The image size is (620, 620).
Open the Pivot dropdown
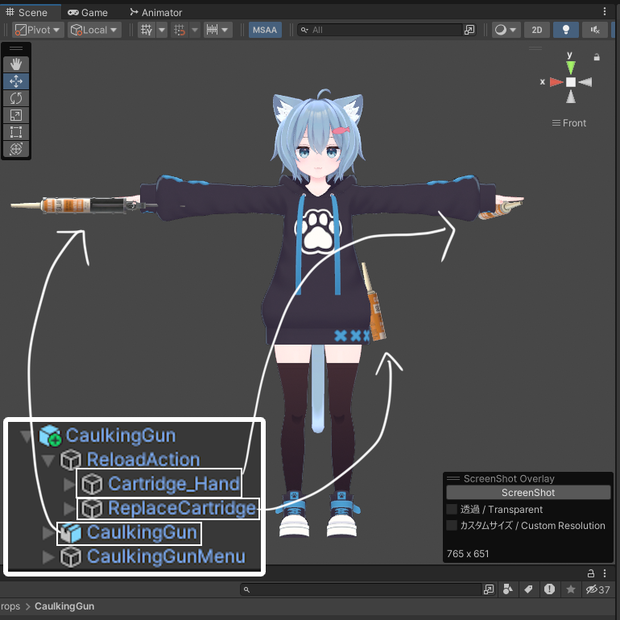(38, 30)
